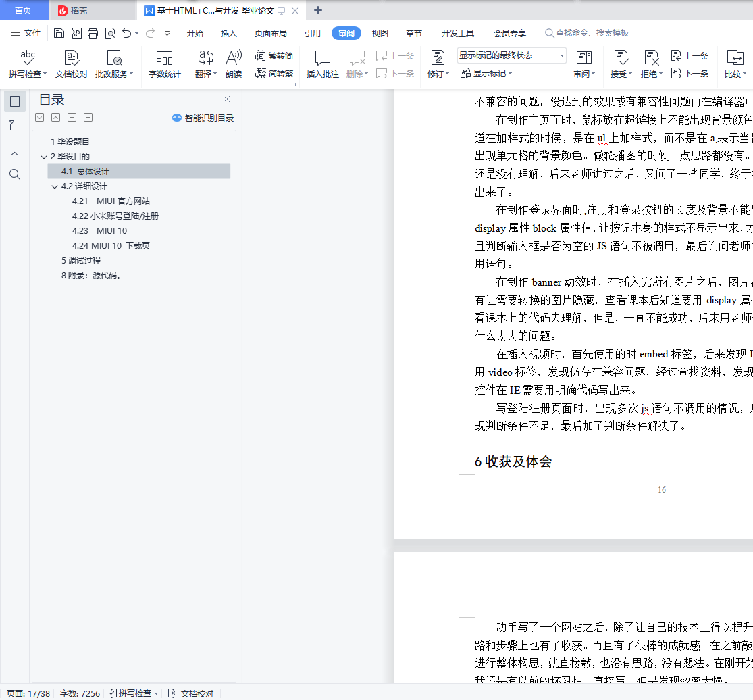Click the Print icon in quick access toolbar
The width and height of the screenshot is (753, 700).
(x=93, y=33)
